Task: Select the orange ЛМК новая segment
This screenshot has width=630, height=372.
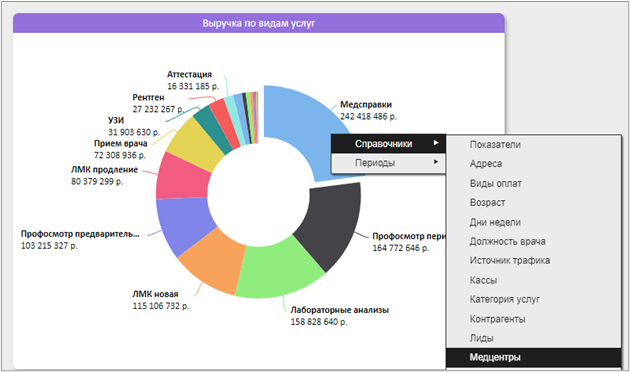Action: [x=213, y=261]
